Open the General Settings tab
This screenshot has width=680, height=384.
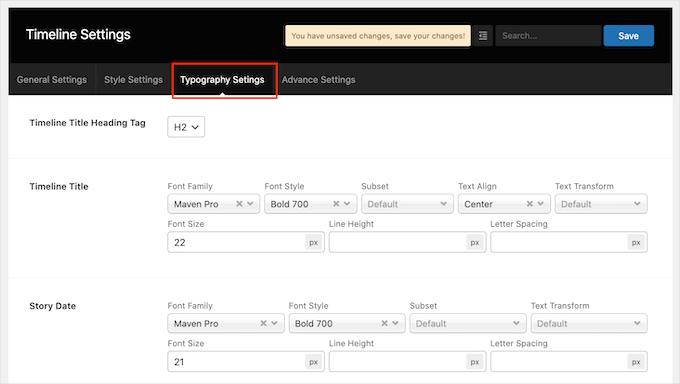click(x=52, y=79)
